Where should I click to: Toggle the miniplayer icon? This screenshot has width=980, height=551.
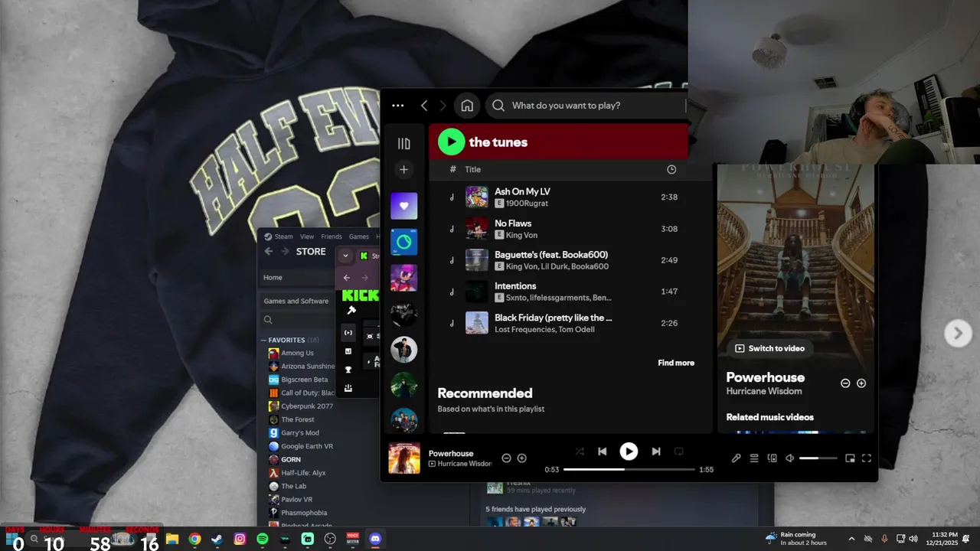point(850,458)
